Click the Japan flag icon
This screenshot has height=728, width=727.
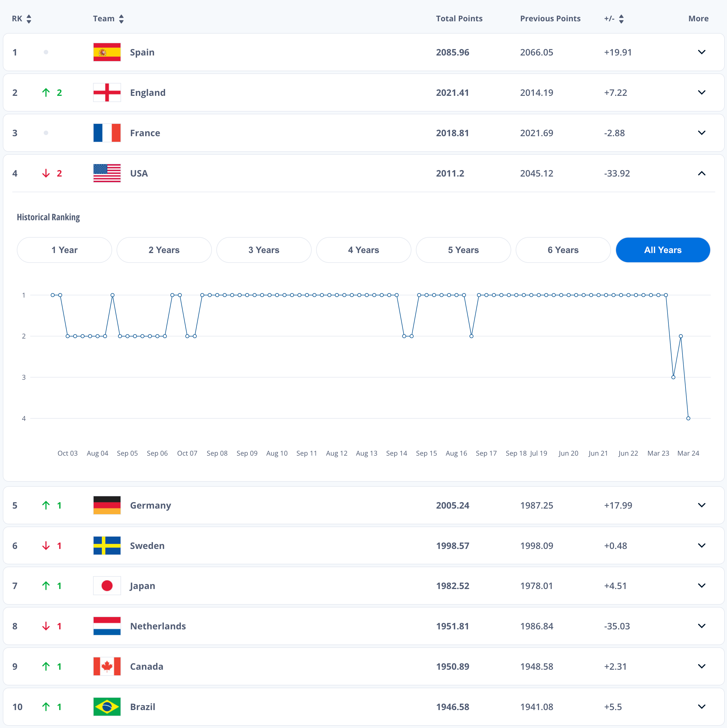107,586
